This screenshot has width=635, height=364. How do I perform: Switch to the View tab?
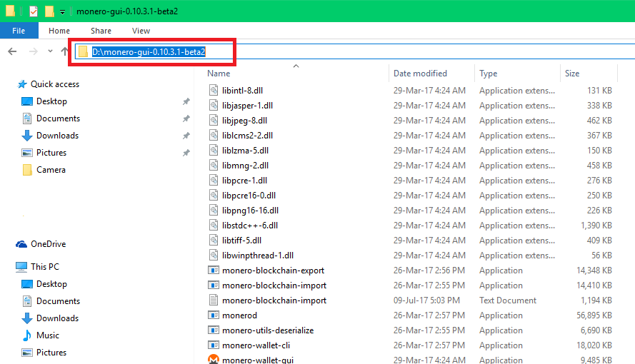tap(141, 31)
